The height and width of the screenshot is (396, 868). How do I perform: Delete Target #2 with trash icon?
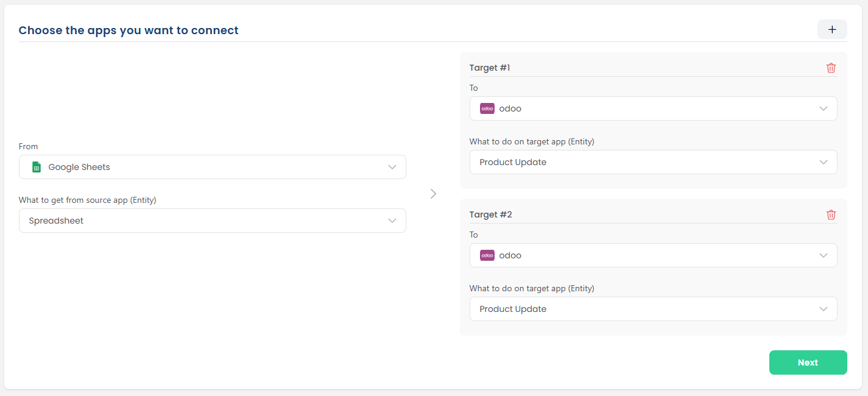point(831,215)
